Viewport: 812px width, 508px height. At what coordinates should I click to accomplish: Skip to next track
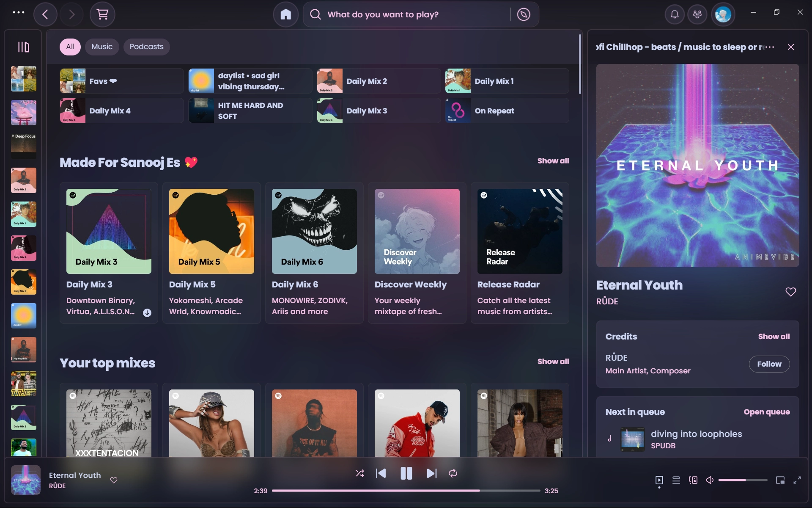click(431, 473)
